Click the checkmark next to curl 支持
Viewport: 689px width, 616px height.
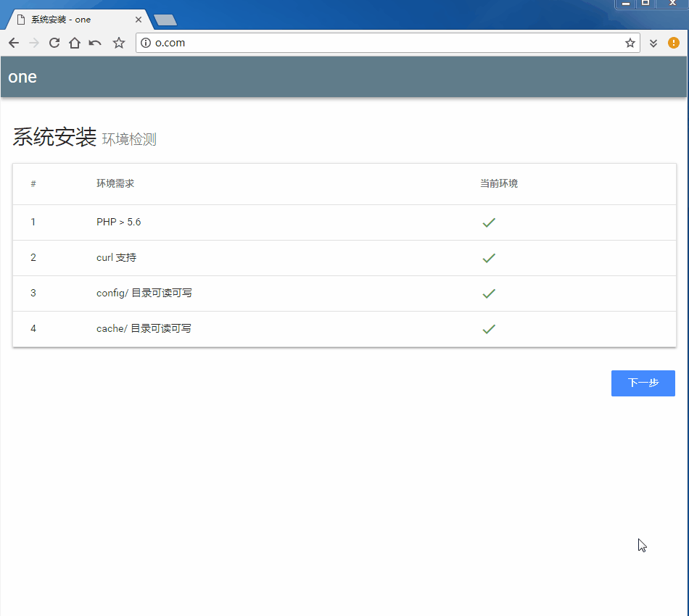(489, 258)
